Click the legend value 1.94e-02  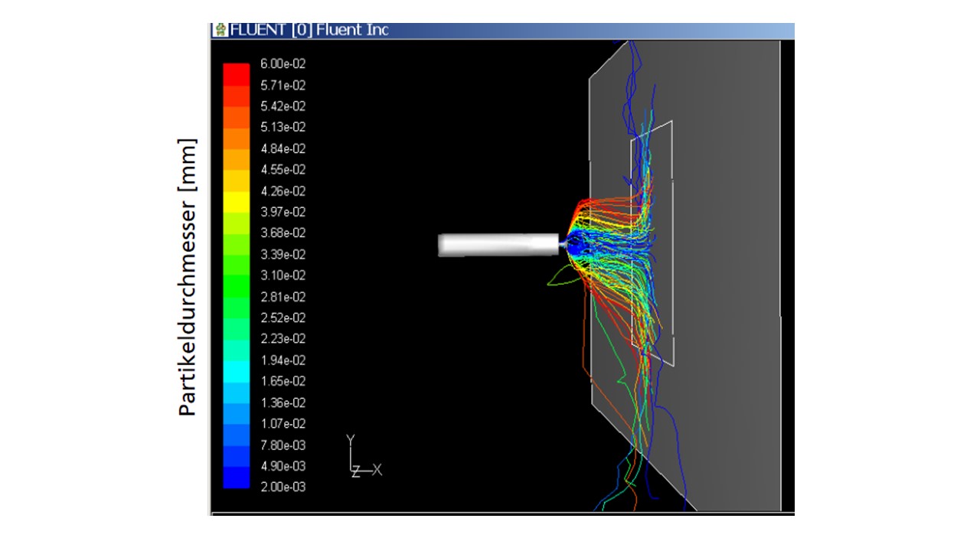coord(283,360)
